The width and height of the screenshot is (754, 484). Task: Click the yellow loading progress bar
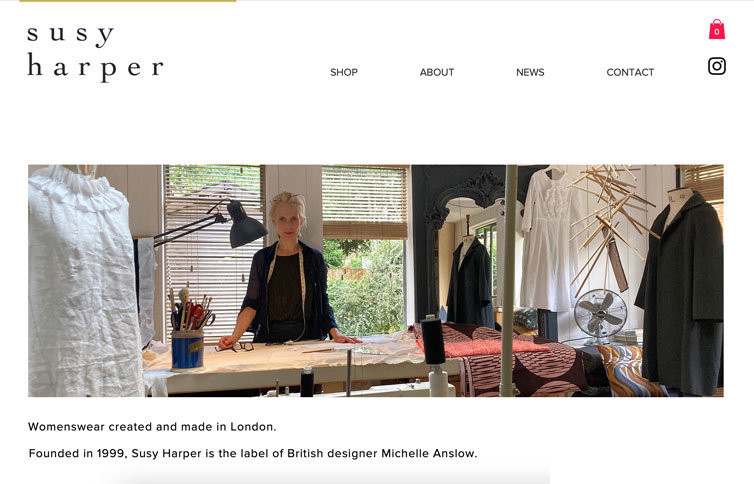click(127, 1)
